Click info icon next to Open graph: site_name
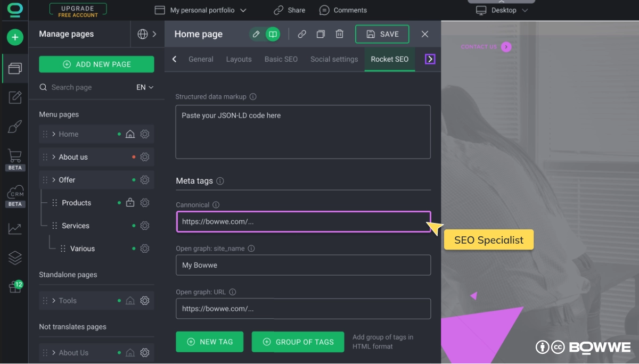Screen dimensions: 639x364 pos(251,249)
